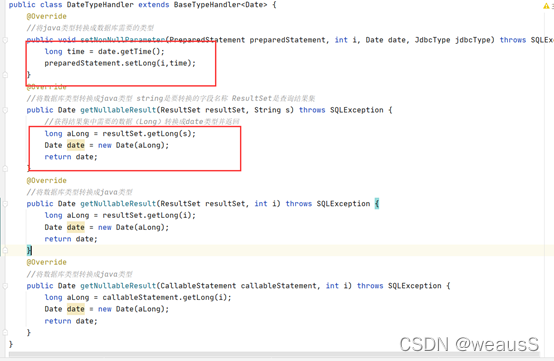
Task: Collapse getNullableResult(CallableStatement) fold marker
Action: pyautogui.click(x=5, y=286)
